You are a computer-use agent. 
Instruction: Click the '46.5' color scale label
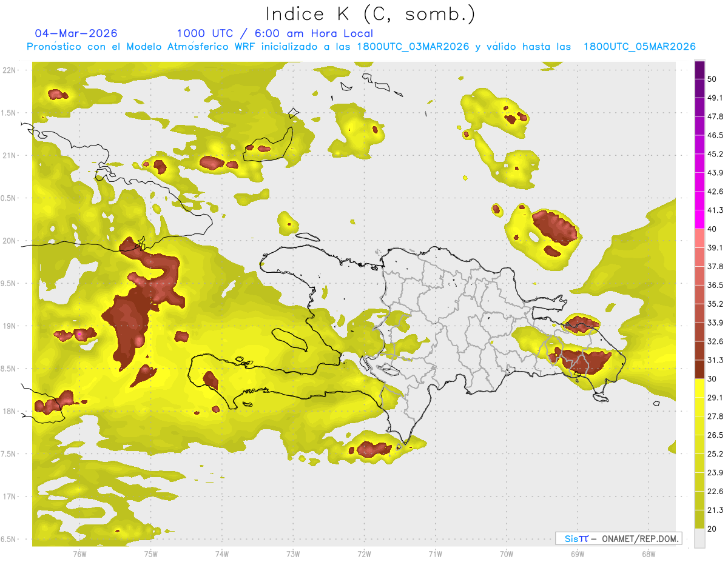715,136
